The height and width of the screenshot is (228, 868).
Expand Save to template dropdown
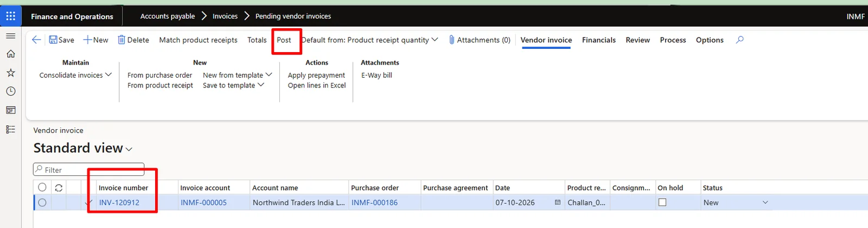click(x=233, y=85)
